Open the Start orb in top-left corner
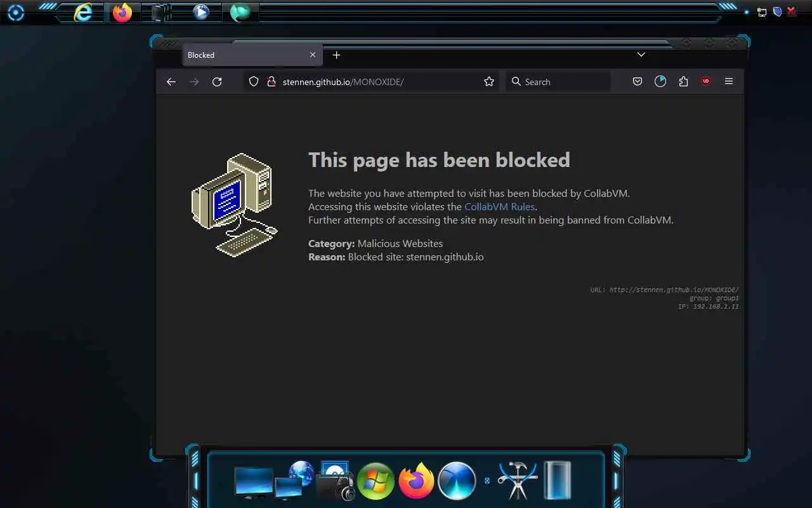 click(x=15, y=12)
